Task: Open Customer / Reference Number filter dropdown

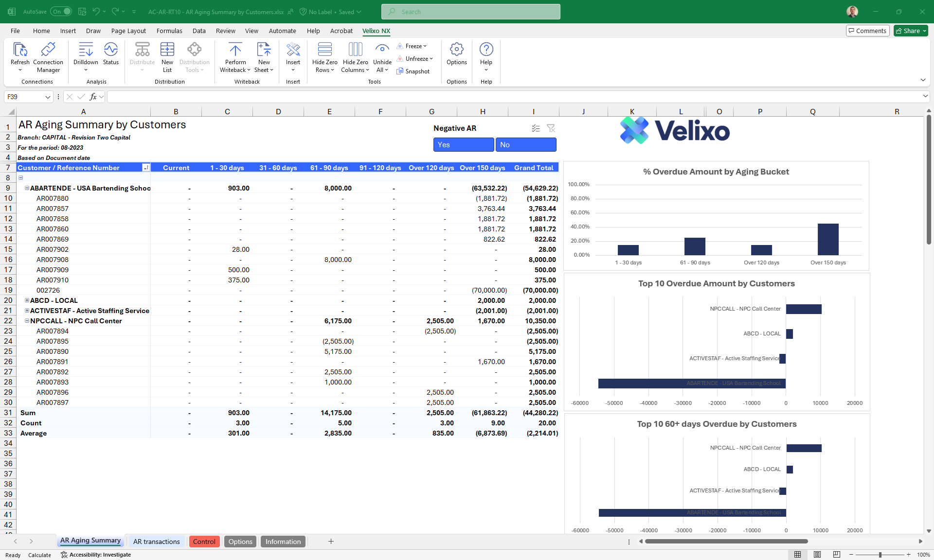Action: 145,168
